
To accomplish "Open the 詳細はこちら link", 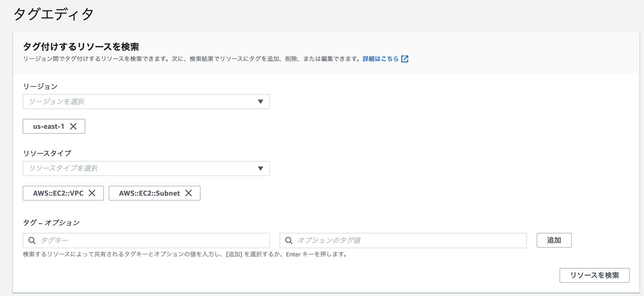I will point(381,59).
